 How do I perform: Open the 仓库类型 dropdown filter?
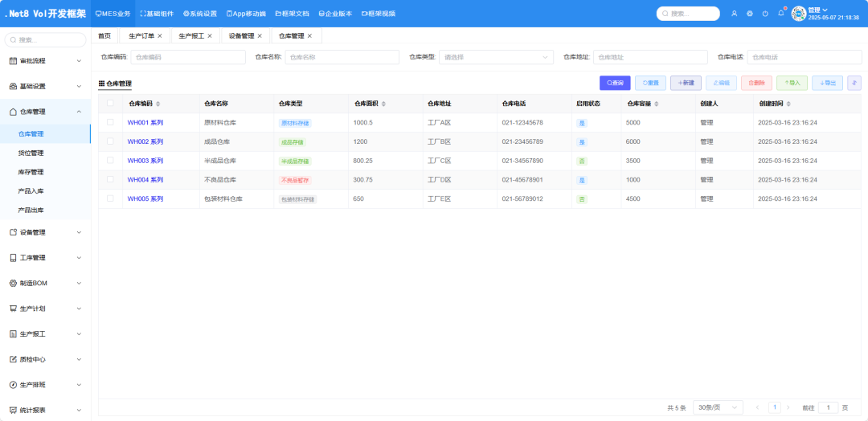click(x=496, y=57)
